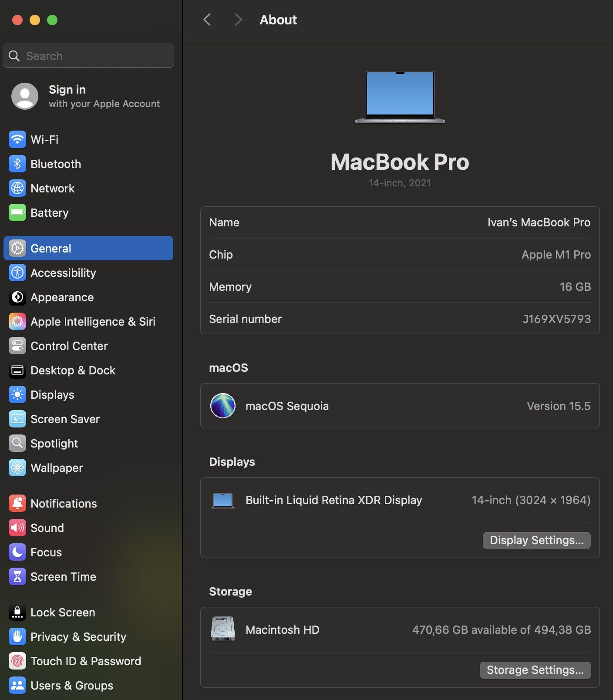Click Built-in Liquid Retina XDR Display label
Screen dimensions: 613x700
[333, 500]
